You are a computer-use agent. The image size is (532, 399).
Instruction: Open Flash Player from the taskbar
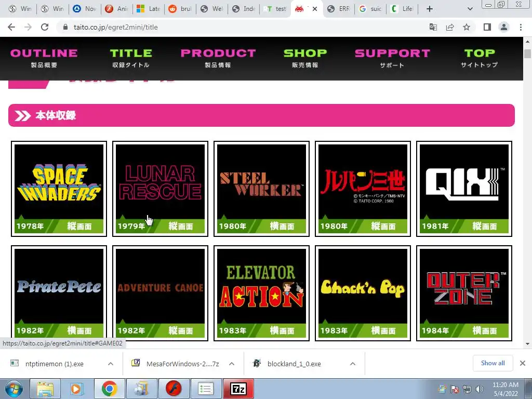[174, 389]
